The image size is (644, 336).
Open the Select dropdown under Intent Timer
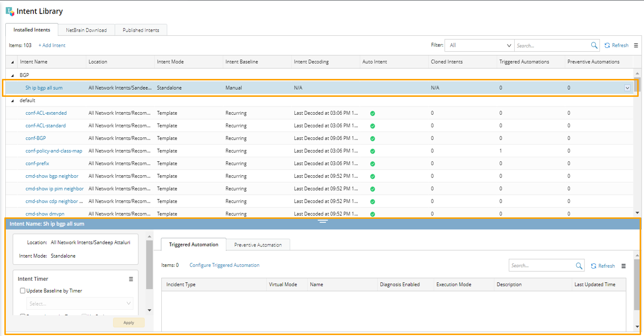(x=80, y=304)
